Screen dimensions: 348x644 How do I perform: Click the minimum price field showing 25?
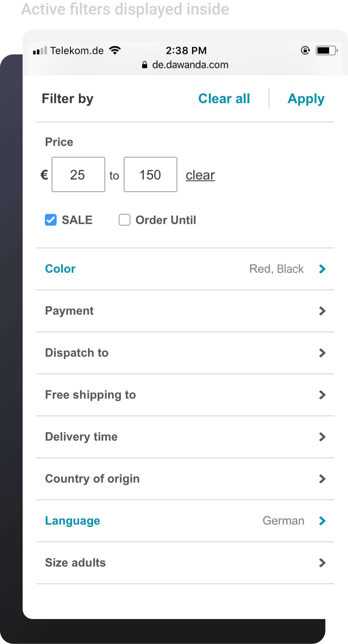(78, 174)
